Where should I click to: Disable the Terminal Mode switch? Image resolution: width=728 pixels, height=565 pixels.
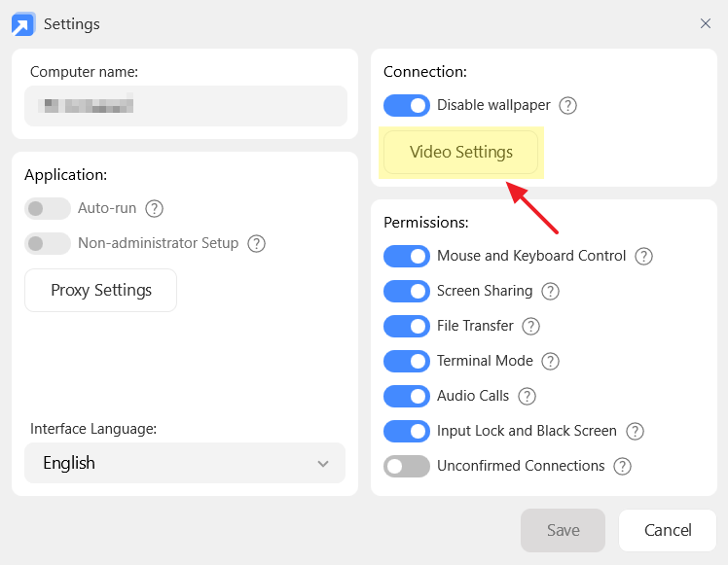(407, 361)
